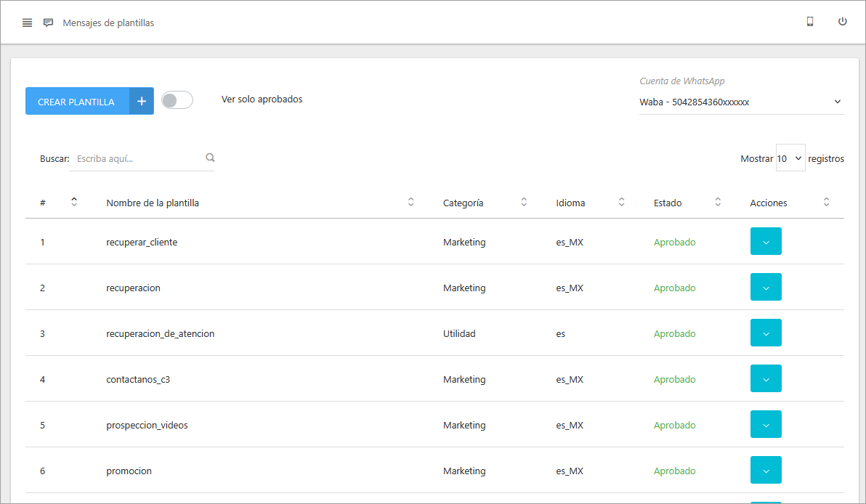This screenshot has height=504, width=866.
Task: Click the power logout icon
Action: pos(843,22)
